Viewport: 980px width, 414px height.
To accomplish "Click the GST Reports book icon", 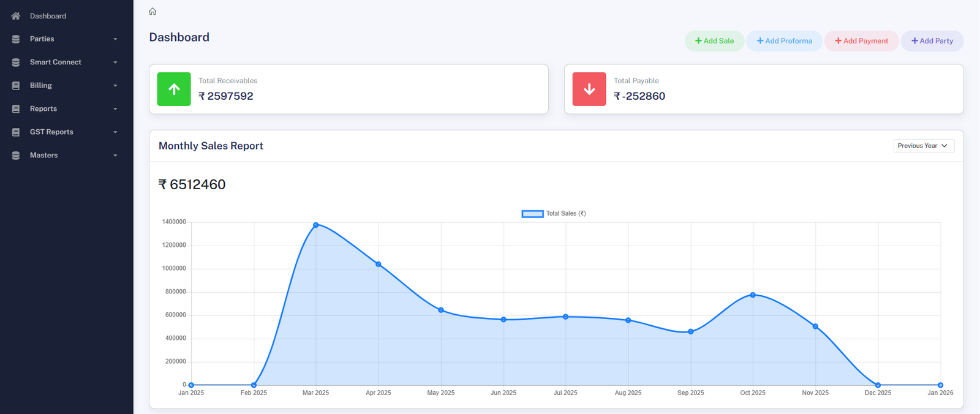I will (x=16, y=132).
